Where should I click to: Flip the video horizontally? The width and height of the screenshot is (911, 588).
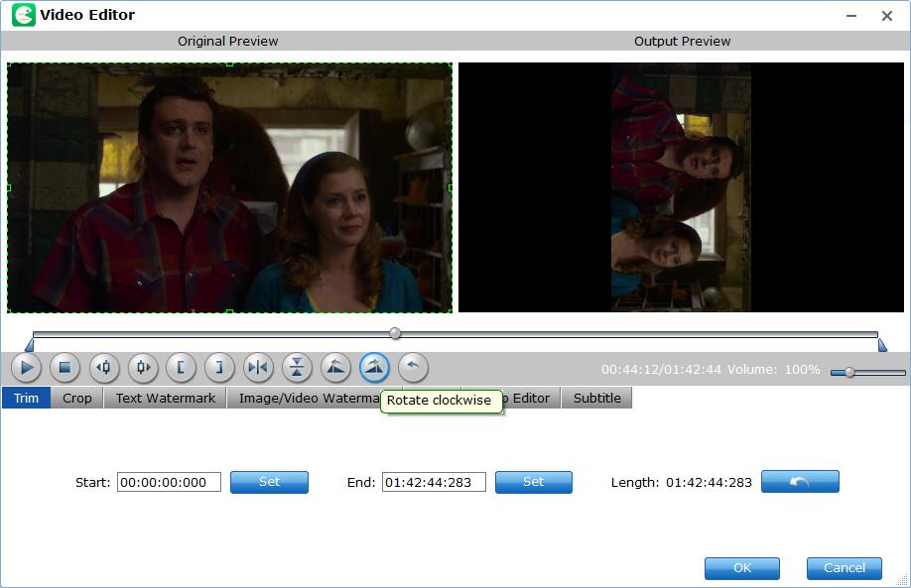click(x=259, y=368)
